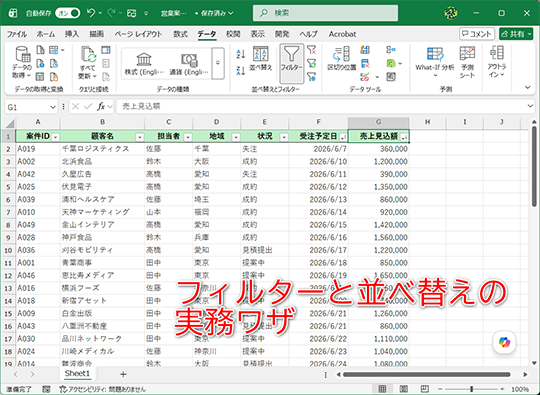Switch to the Acrobat tab

click(x=342, y=34)
